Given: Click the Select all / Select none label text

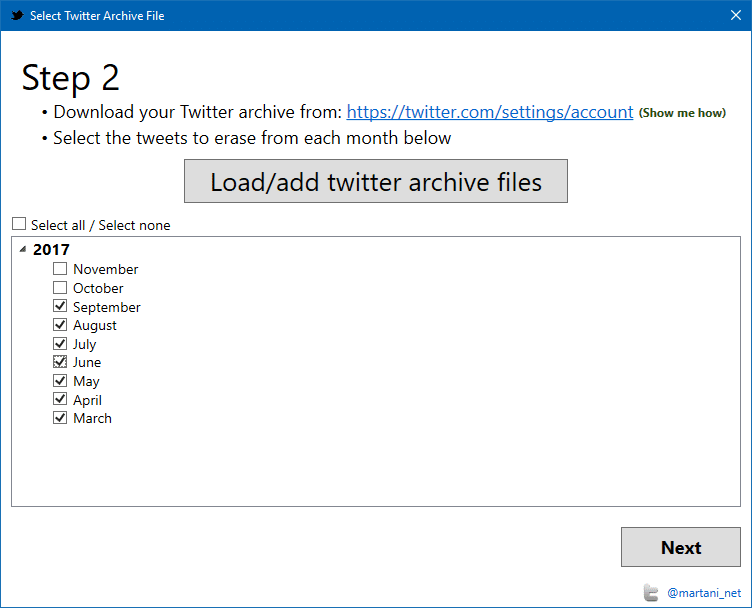Looking at the screenshot, I should [x=101, y=225].
